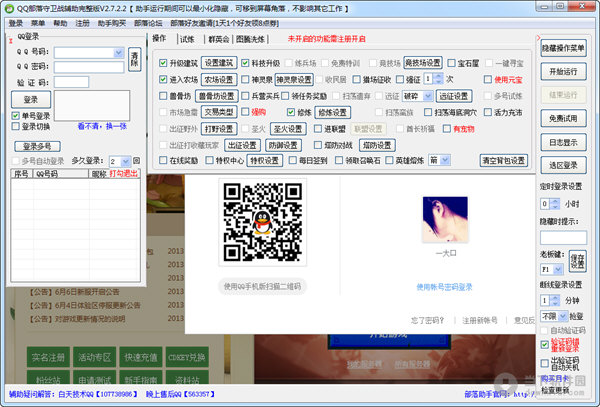
Task: Switch to the 群英会 tab
Action: (218, 39)
